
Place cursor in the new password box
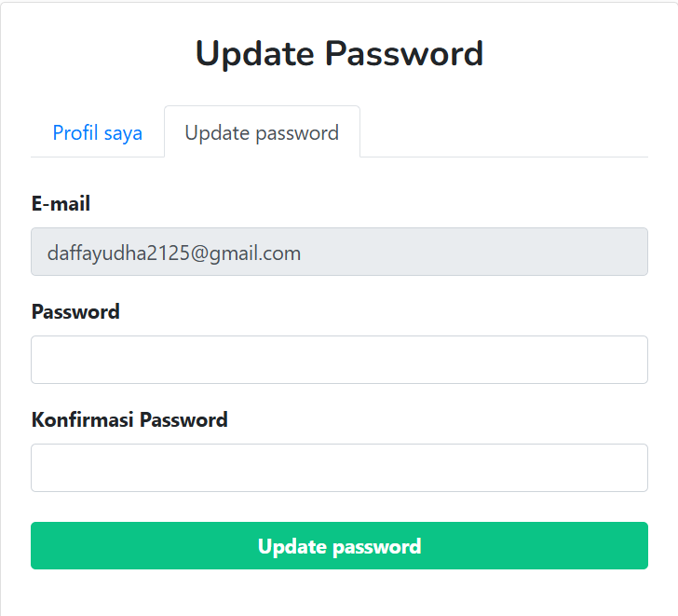pos(339,360)
